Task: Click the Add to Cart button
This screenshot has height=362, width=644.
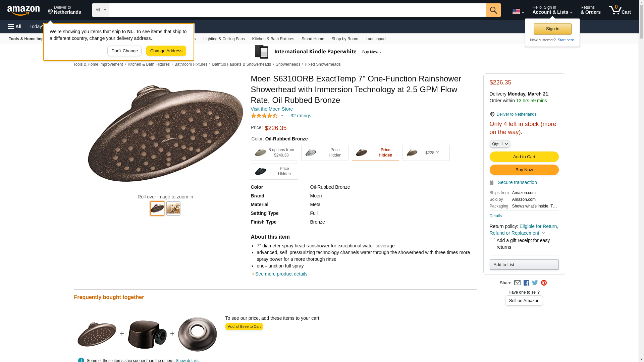Action: (524, 157)
